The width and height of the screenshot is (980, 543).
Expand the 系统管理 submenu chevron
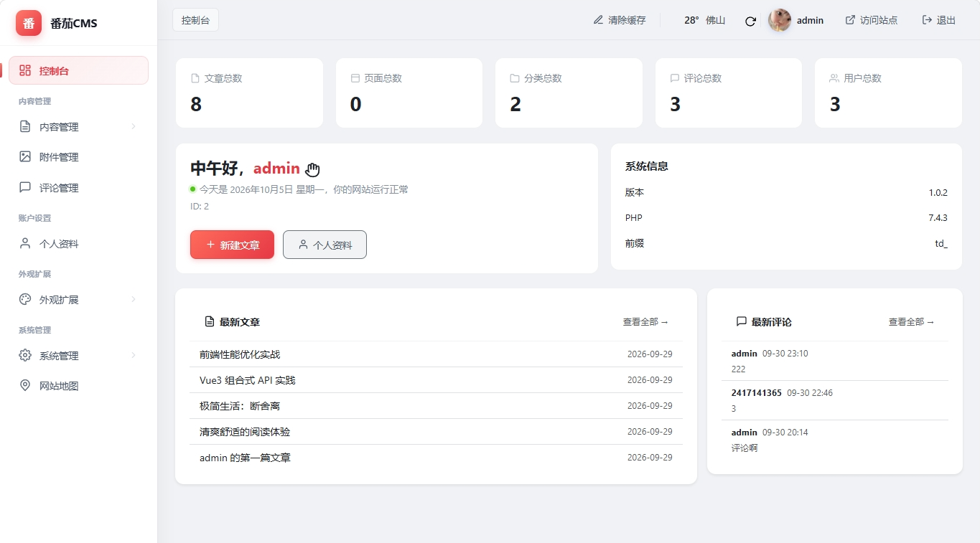134,355
